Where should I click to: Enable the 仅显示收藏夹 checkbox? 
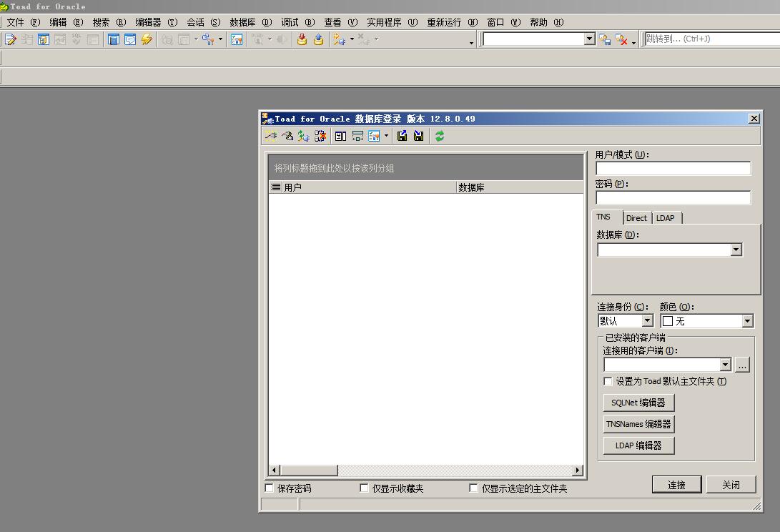[x=364, y=488]
